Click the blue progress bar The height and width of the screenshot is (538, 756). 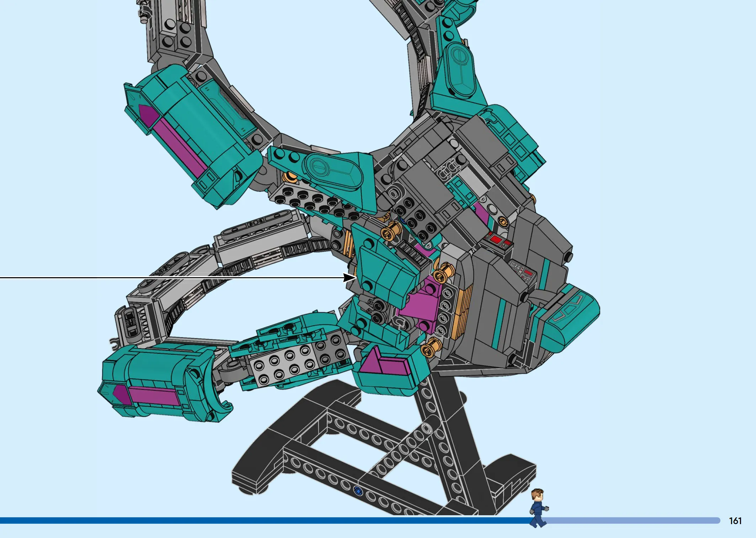[360, 521]
